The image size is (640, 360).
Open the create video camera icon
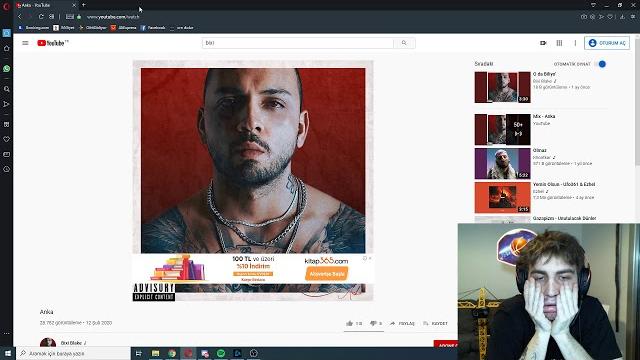543,43
